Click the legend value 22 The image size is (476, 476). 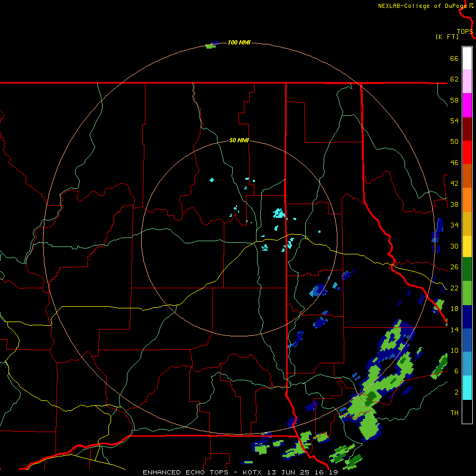coord(454,288)
